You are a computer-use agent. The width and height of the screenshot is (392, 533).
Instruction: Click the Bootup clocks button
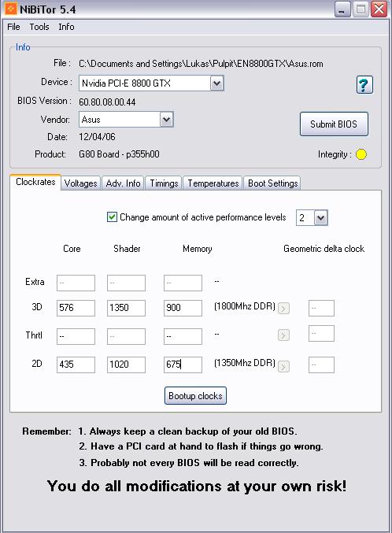coord(195,396)
